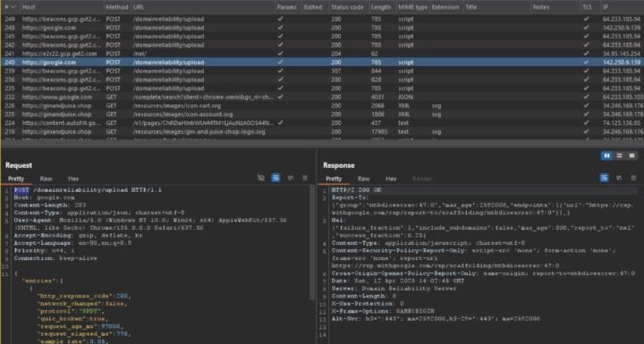Click the /nel/ URL cell
Screen dimensions: 644x344
pos(140,54)
